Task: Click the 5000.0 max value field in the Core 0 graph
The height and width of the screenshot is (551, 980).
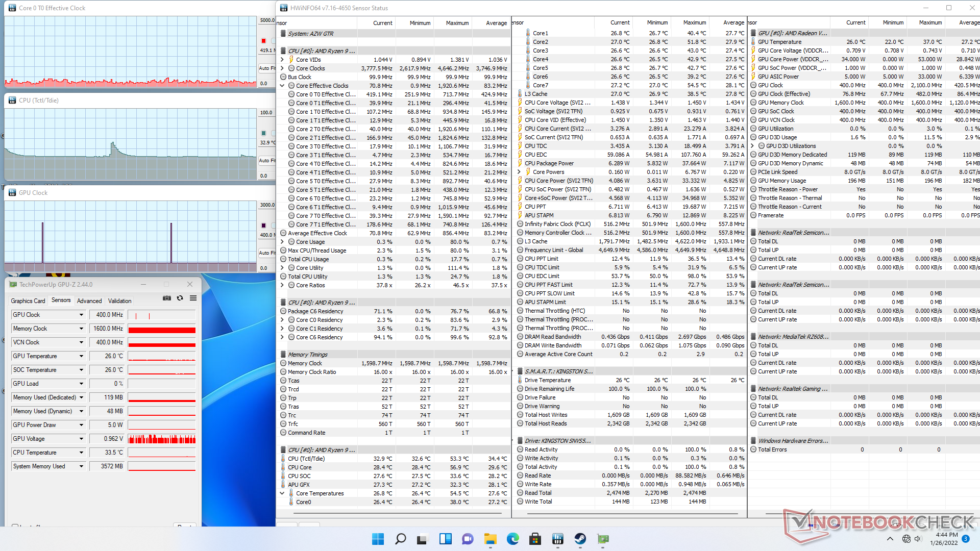Action: click(266, 20)
